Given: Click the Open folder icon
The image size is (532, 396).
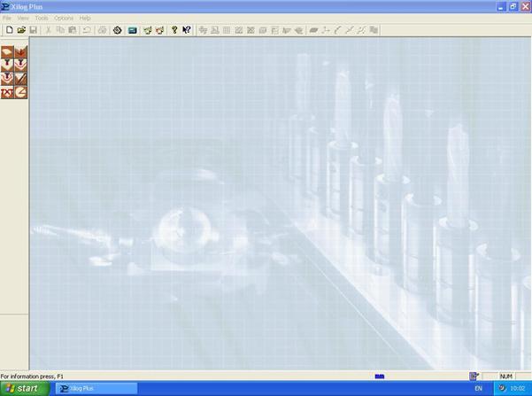Looking at the screenshot, I should (x=21, y=30).
